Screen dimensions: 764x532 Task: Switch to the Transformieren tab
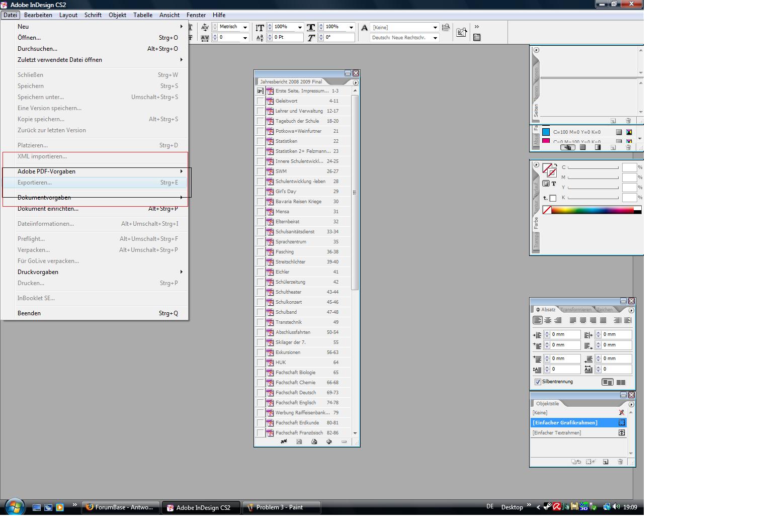pyautogui.click(x=576, y=310)
